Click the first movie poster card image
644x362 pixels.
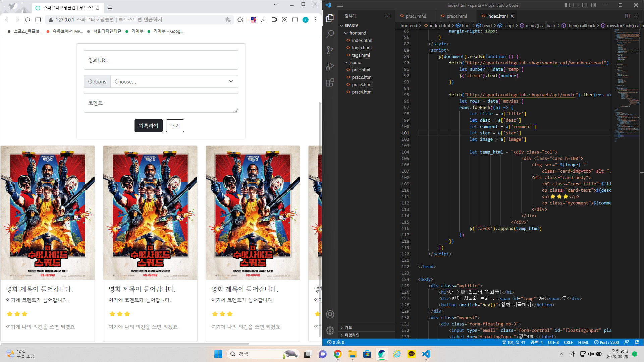pyautogui.click(x=48, y=213)
